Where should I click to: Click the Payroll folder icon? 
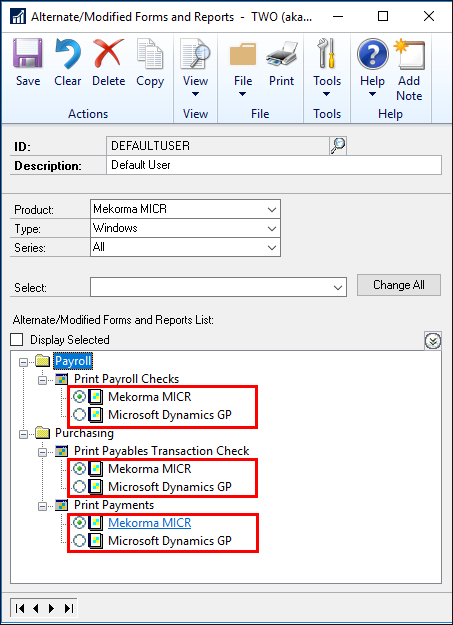42,361
